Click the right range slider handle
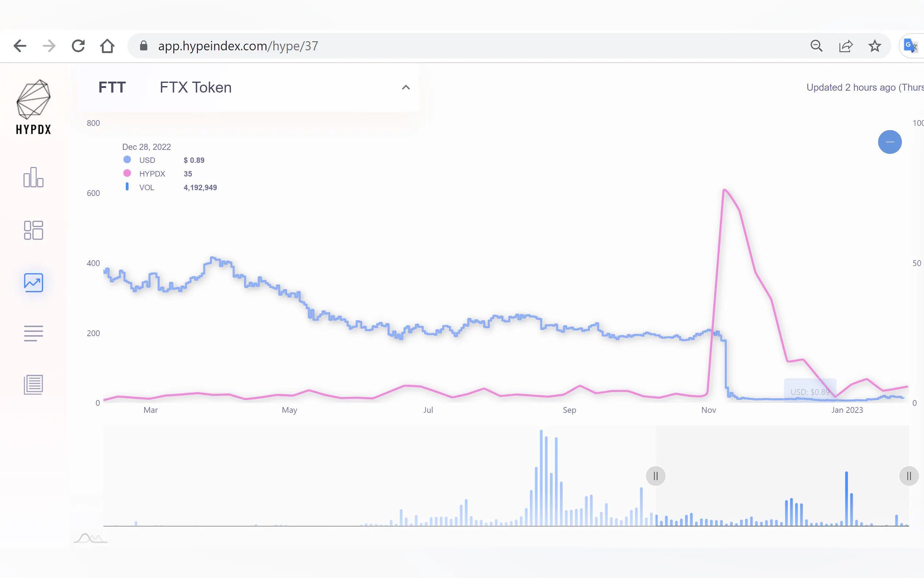924x578 pixels. click(909, 476)
